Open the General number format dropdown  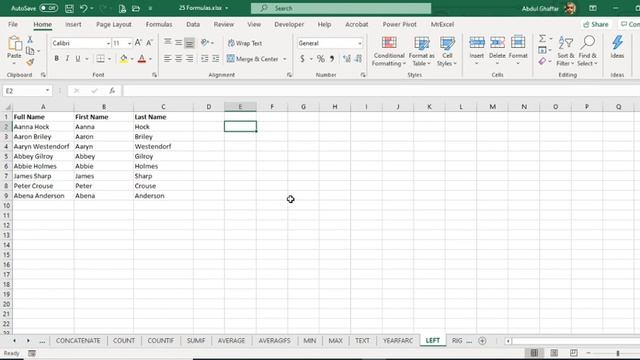[360, 43]
